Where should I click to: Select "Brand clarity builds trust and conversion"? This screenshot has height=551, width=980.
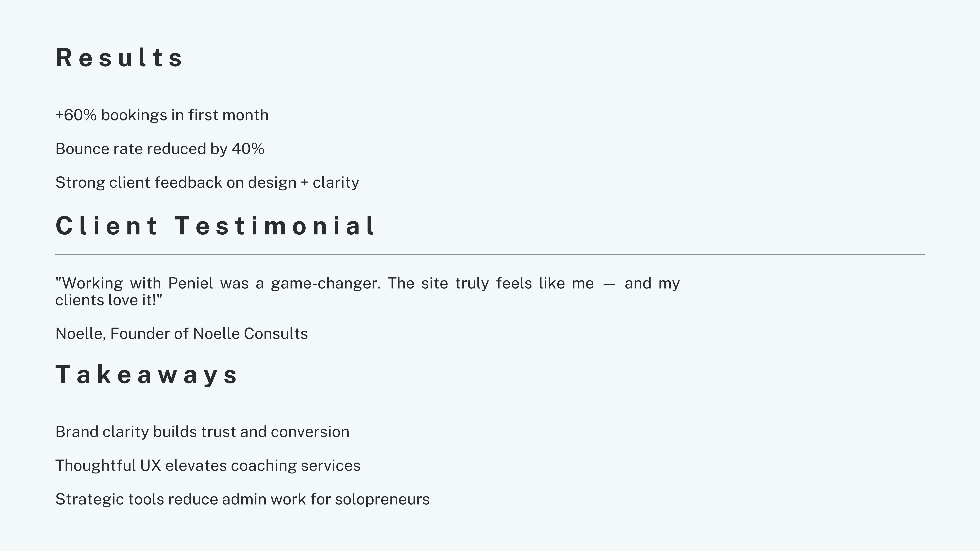(x=202, y=432)
